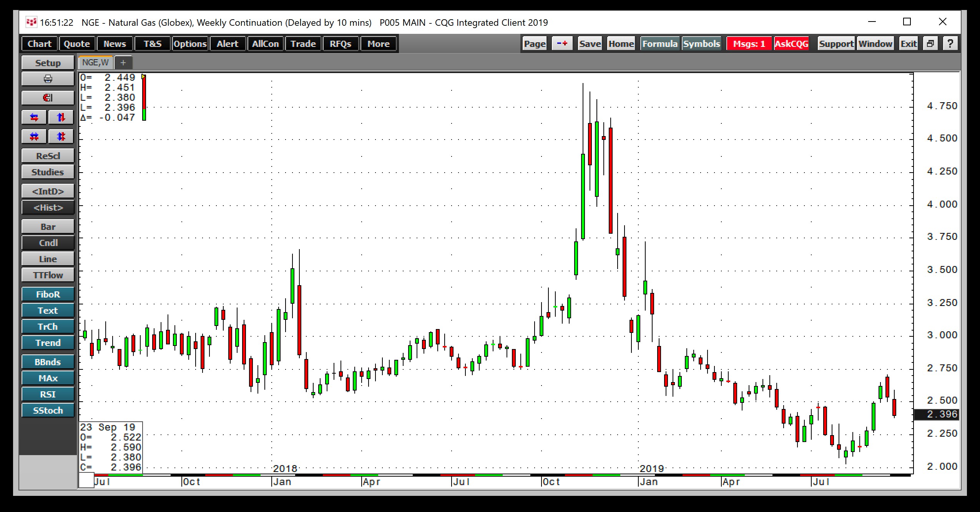This screenshot has width=980, height=512.
Task: Click the Home button
Action: click(621, 43)
